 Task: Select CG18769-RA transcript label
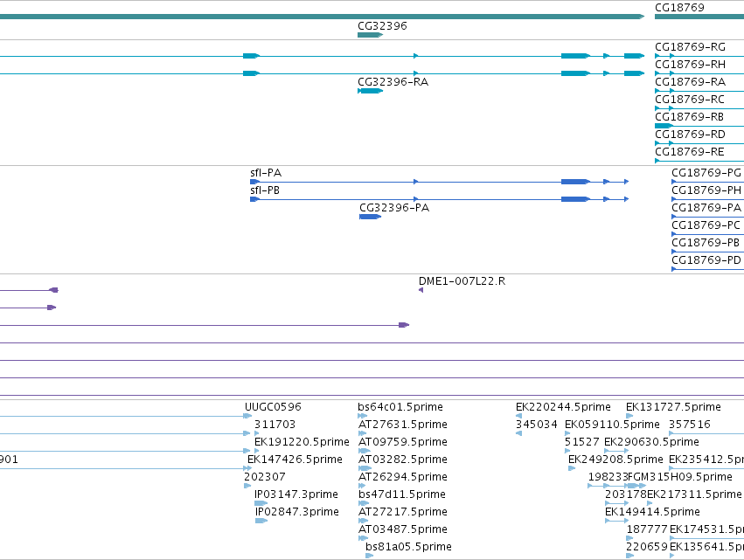(x=690, y=82)
